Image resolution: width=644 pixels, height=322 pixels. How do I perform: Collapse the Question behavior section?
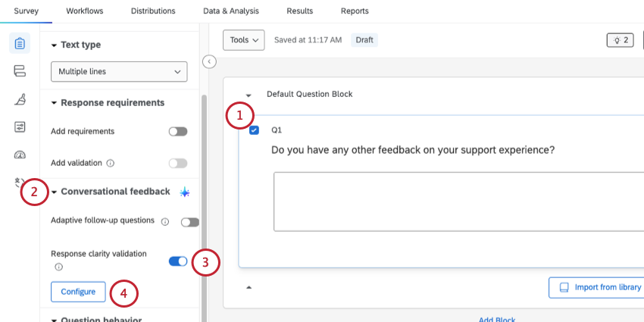[x=54, y=320]
